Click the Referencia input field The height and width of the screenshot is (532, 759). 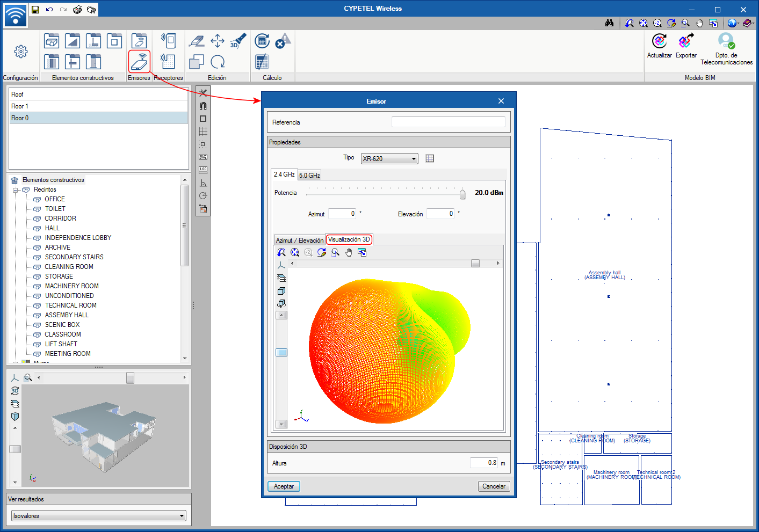click(449, 122)
